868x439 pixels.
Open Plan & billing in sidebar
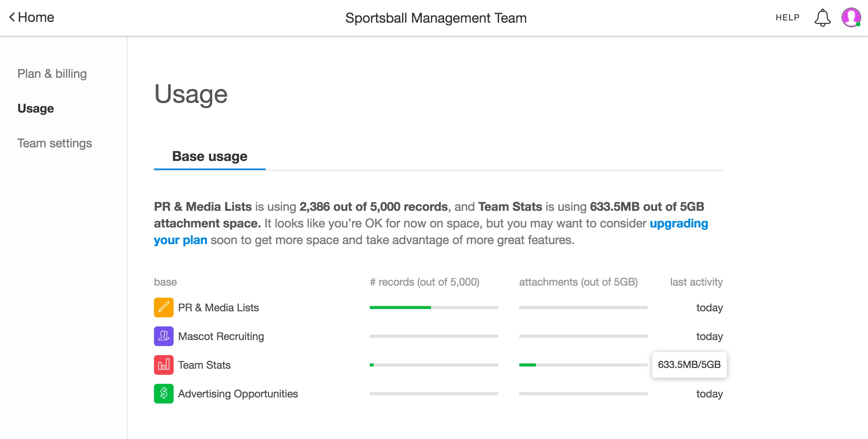pyautogui.click(x=52, y=74)
